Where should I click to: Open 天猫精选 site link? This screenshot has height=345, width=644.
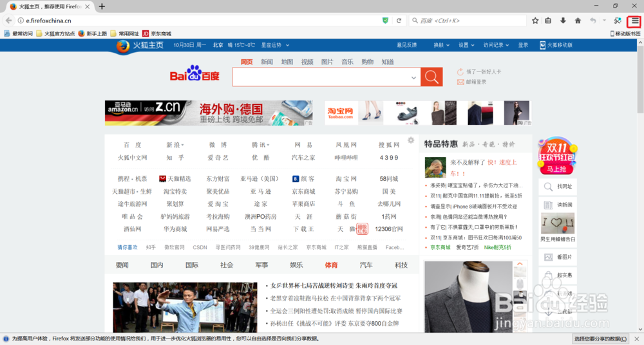click(175, 179)
